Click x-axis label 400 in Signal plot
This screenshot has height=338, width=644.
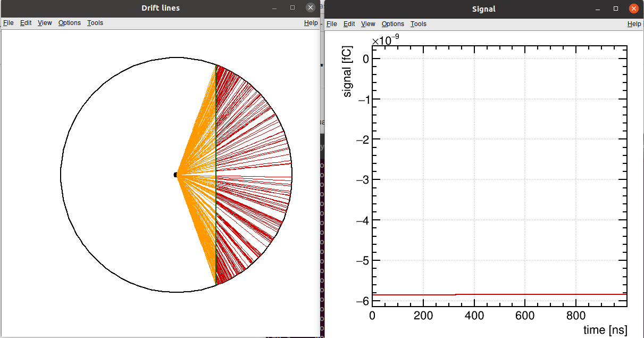(x=474, y=316)
